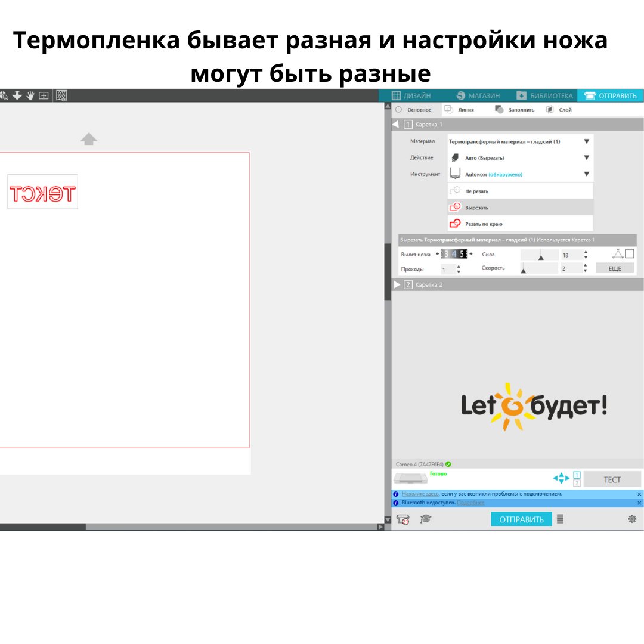This screenshot has width=644, height=644.
Task: Click the ОТПРАВИТЬ send button
Action: tap(521, 519)
